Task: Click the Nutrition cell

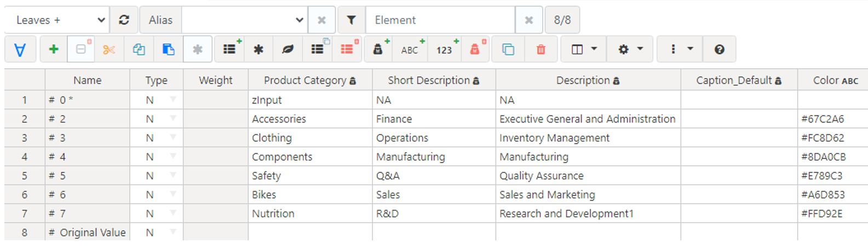Action: (311, 213)
